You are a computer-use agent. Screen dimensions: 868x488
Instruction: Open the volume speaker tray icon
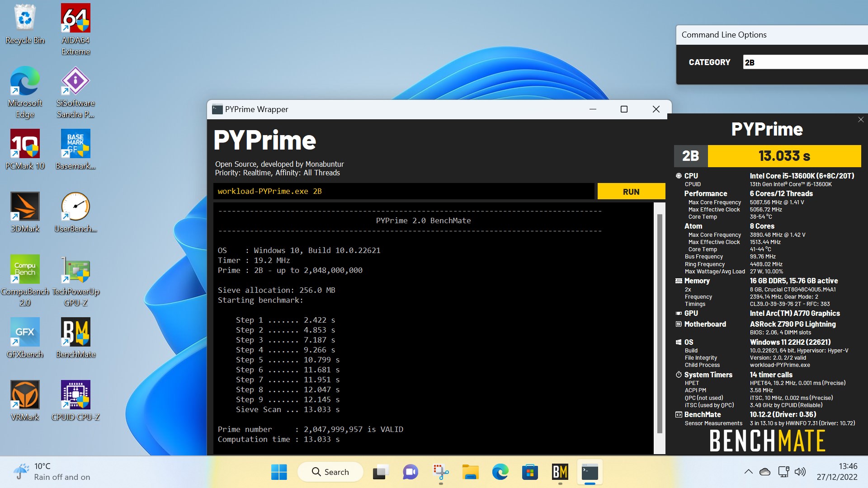(x=800, y=472)
